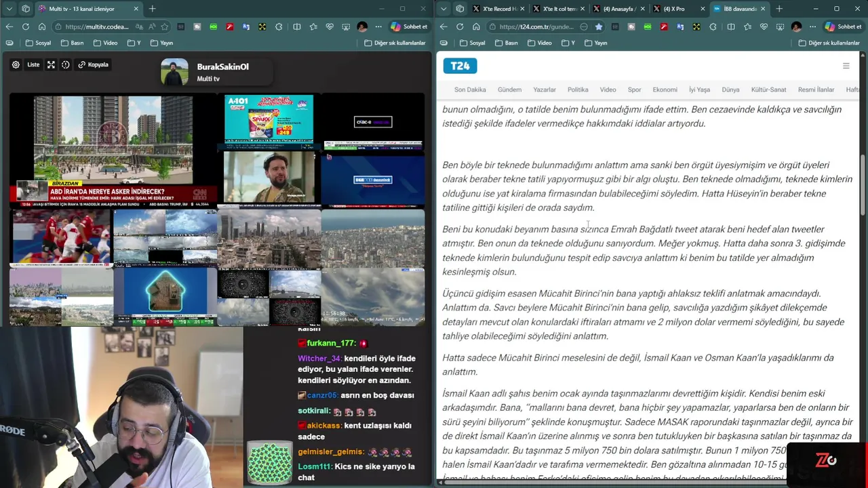
Task: Switch to X'te It col tab
Action: (x=559, y=9)
